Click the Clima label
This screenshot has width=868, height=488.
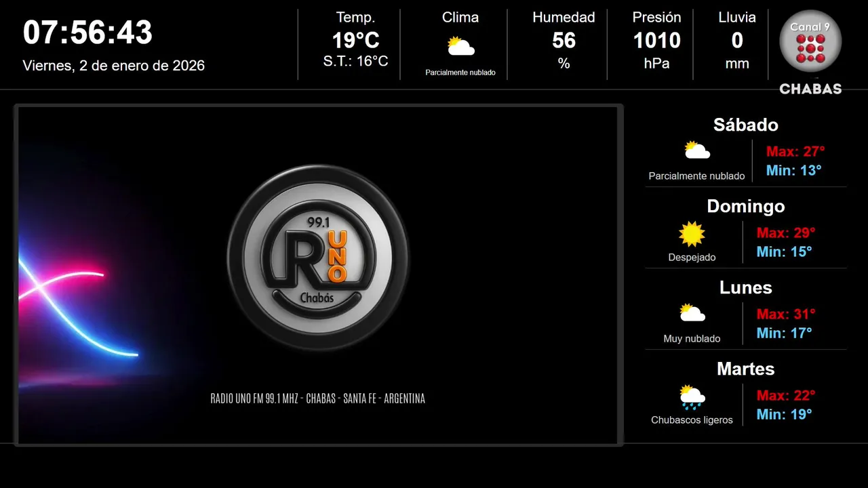pos(460,18)
